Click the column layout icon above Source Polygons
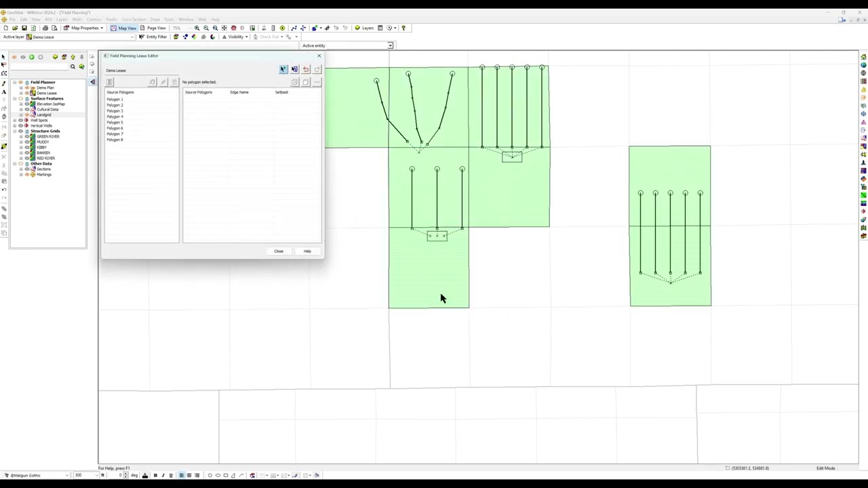Image resolution: width=868 pixels, height=488 pixels. [x=110, y=82]
